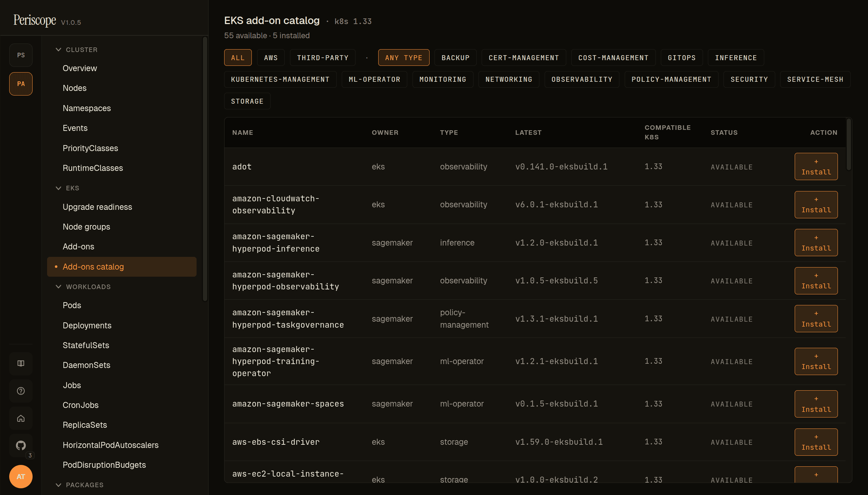Filter owner by THIRD-PARTY
Screen dimensions: 868x495
coord(323,58)
